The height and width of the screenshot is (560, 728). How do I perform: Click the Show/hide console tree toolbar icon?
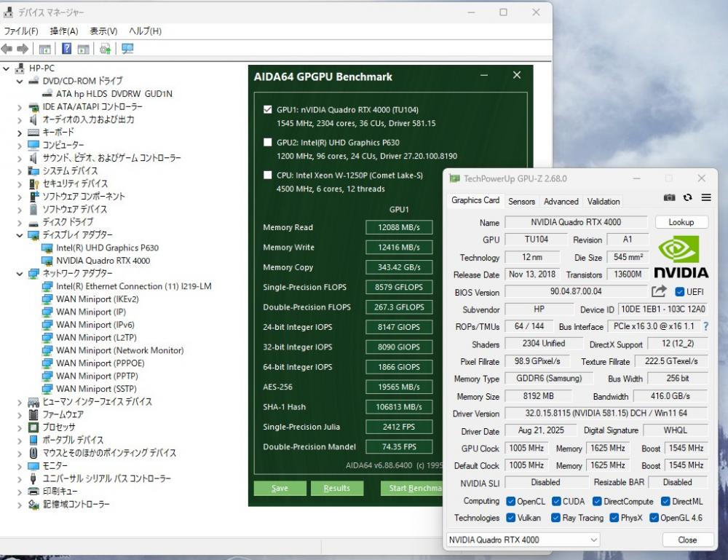(x=44, y=49)
